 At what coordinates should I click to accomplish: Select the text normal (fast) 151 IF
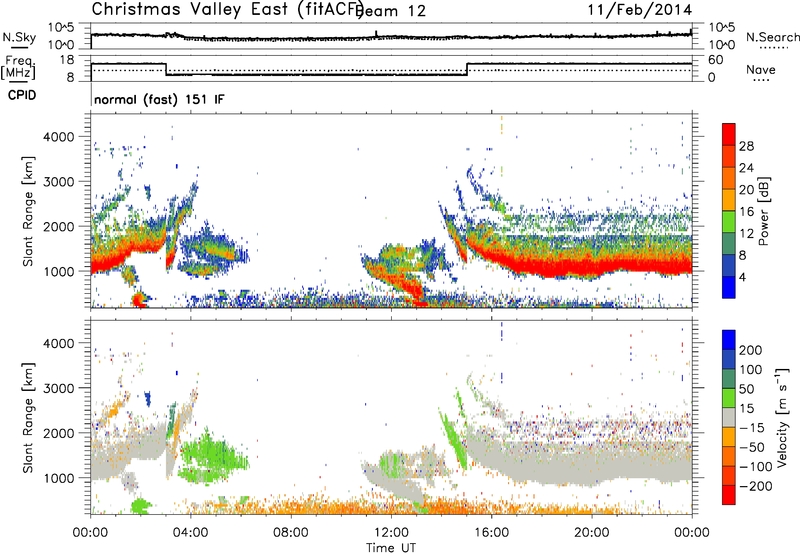coord(159,99)
